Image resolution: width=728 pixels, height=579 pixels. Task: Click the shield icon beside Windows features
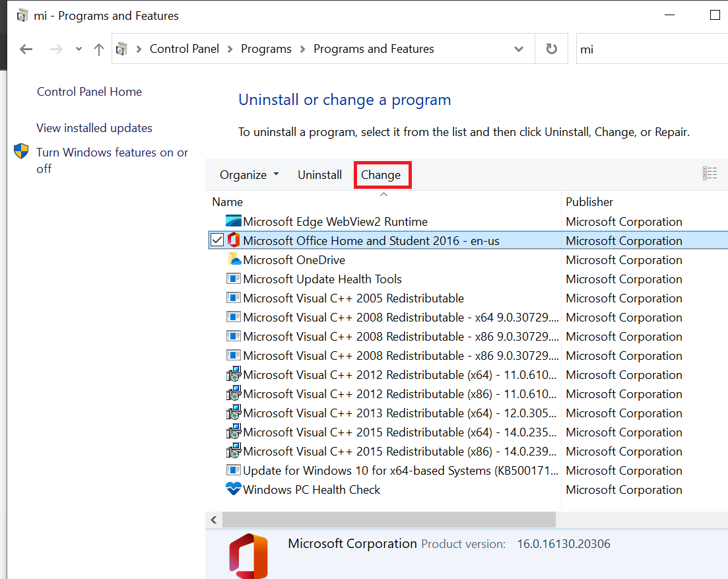[21, 151]
